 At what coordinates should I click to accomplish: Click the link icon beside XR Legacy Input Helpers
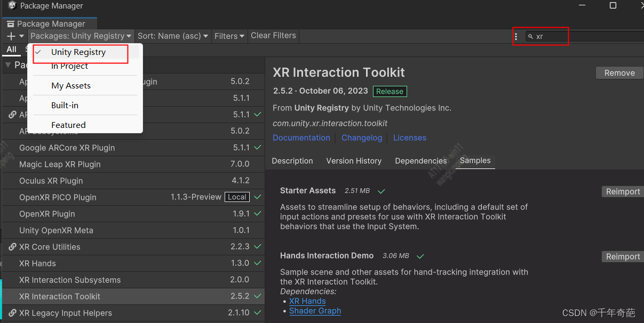pos(12,313)
